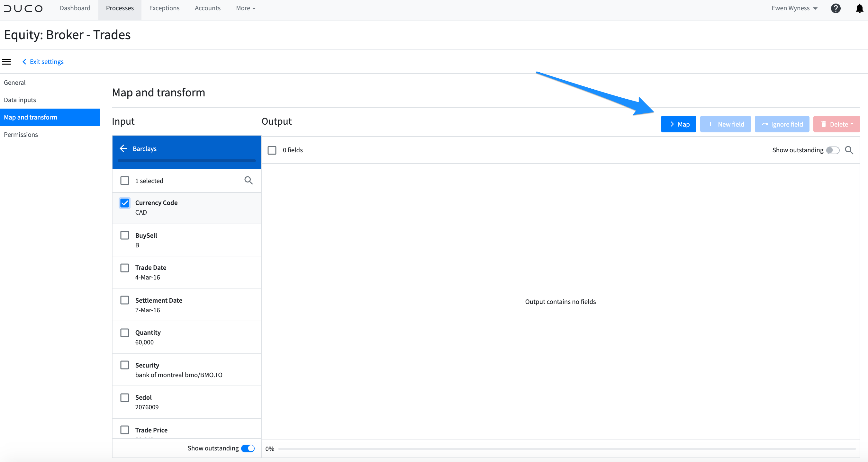Expand the More navigation dropdown
The width and height of the screenshot is (868, 462).
245,8
